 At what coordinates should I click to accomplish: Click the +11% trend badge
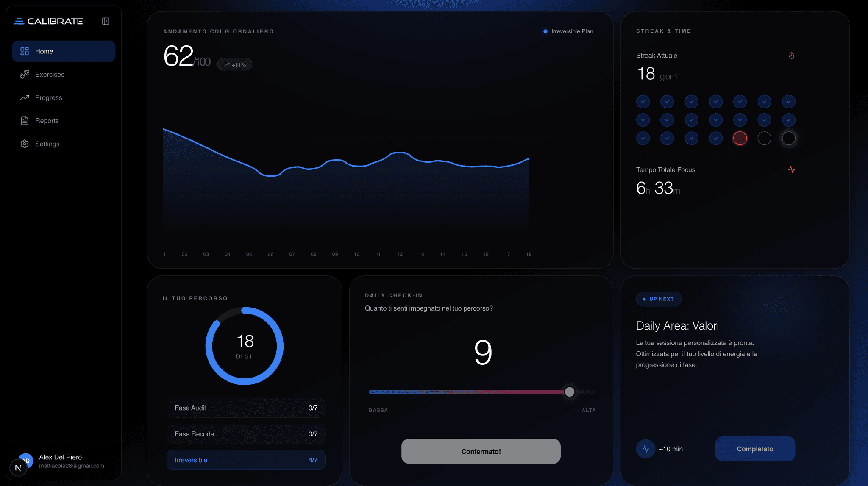[234, 64]
